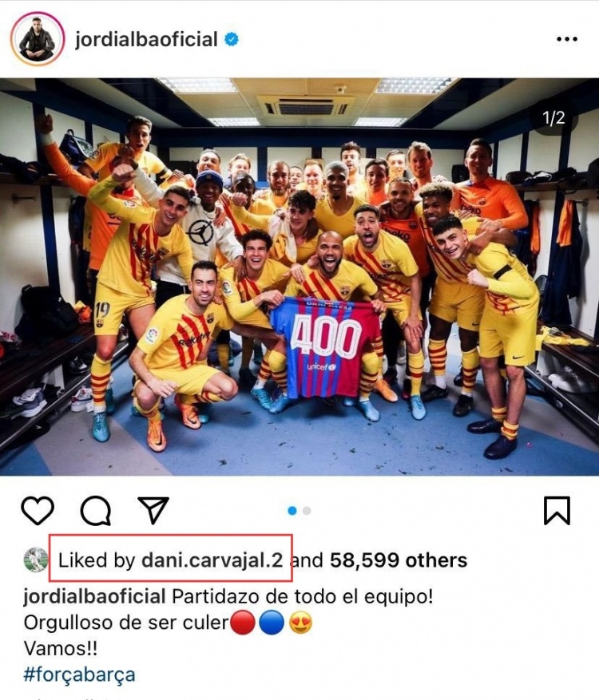Select the second carousel dot indicator

pyautogui.click(x=307, y=511)
